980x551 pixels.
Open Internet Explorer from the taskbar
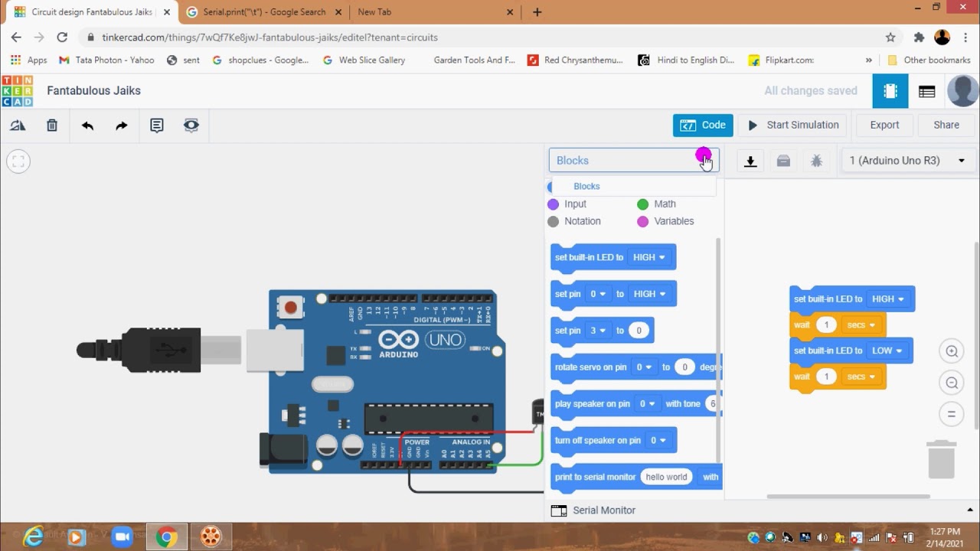click(33, 537)
